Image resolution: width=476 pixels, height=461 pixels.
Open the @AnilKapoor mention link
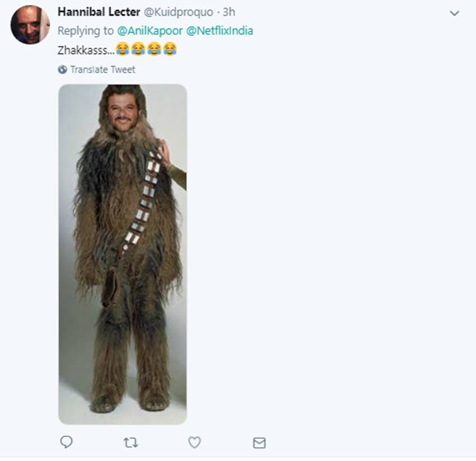click(150, 31)
